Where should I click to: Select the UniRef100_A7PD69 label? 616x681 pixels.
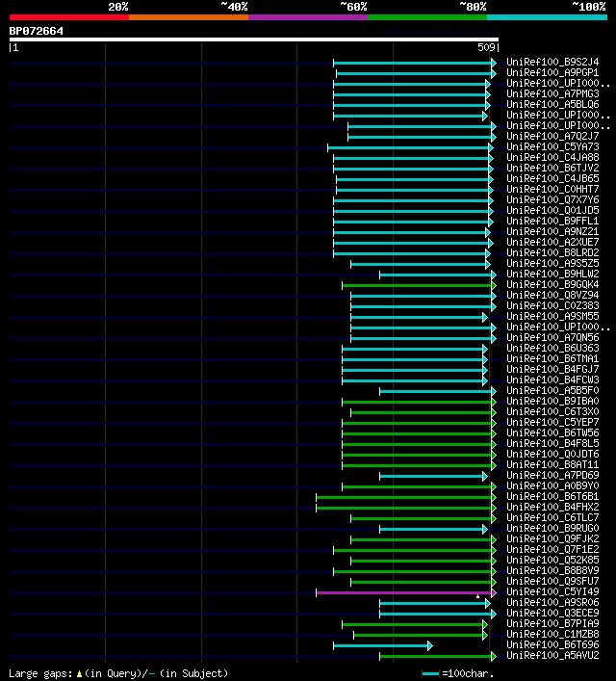tap(552, 475)
